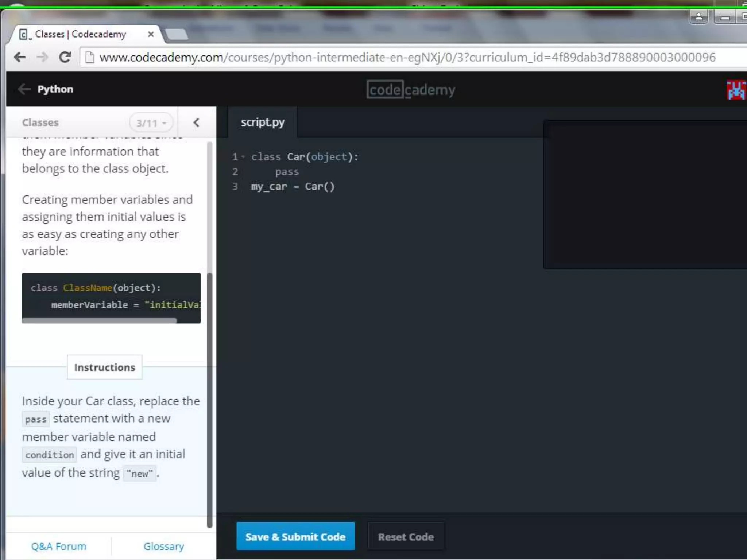
Task: Open the Glossary link
Action: (x=164, y=546)
